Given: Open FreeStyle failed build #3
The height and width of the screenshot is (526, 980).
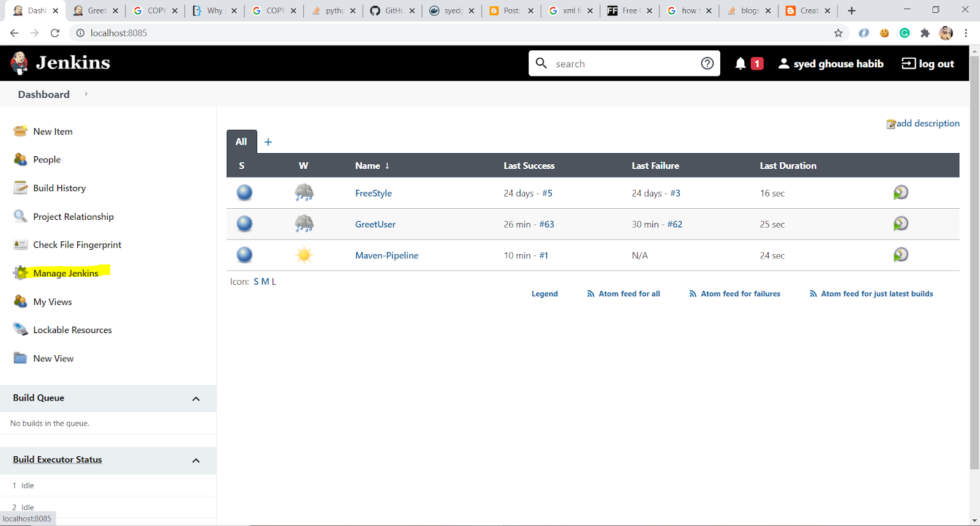Looking at the screenshot, I should click(675, 193).
